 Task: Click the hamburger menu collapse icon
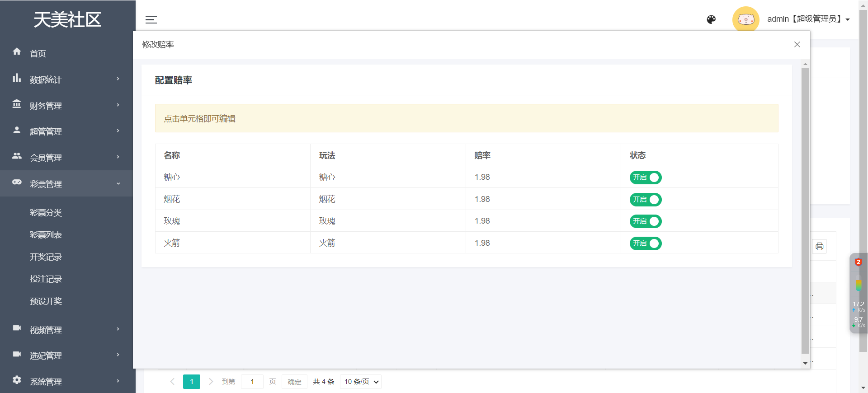click(151, 19)
